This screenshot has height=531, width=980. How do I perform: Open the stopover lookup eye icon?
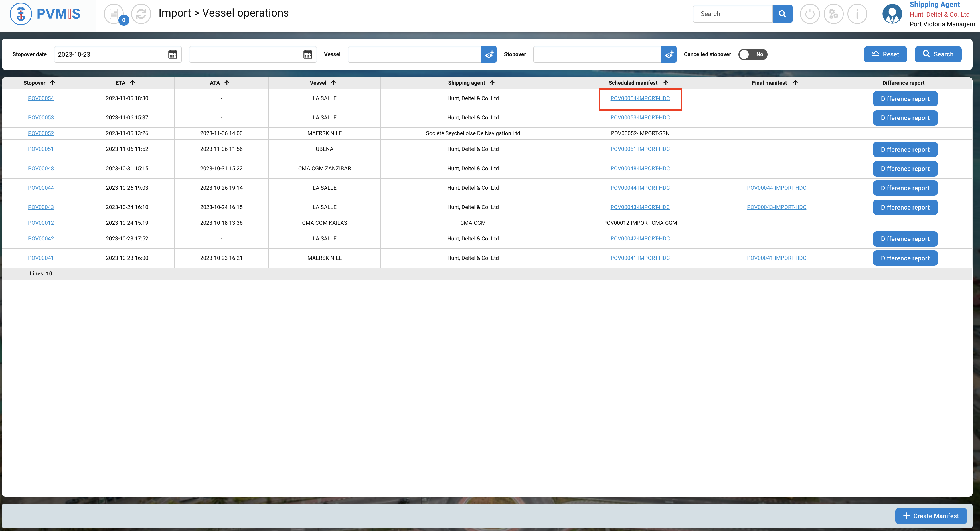[669, 54]
